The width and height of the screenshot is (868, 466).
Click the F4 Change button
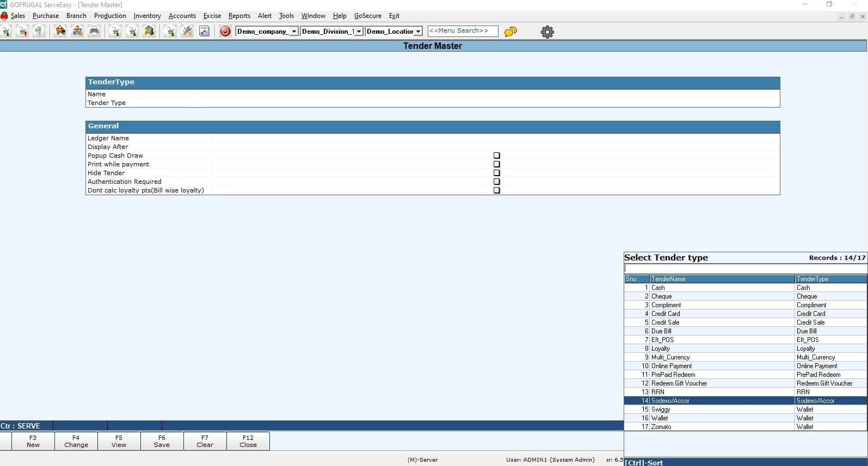pyautogui.click(x=76, y=441)
